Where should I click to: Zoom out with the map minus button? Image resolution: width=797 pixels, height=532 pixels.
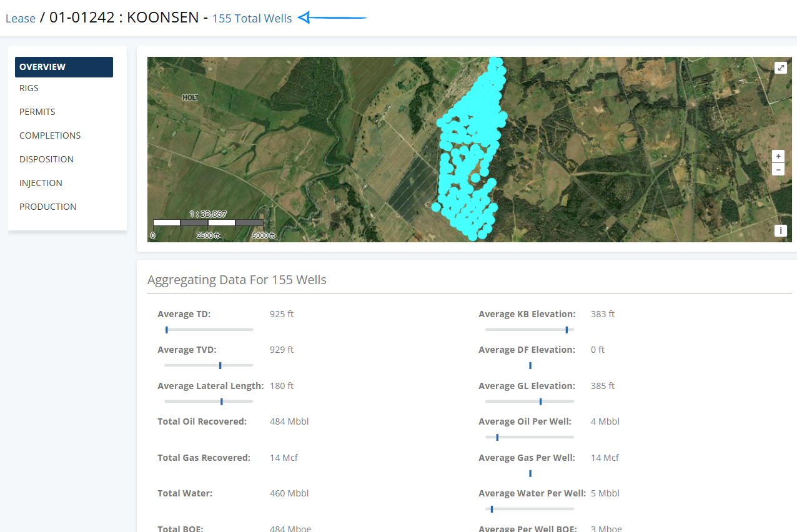click(778, 169)
